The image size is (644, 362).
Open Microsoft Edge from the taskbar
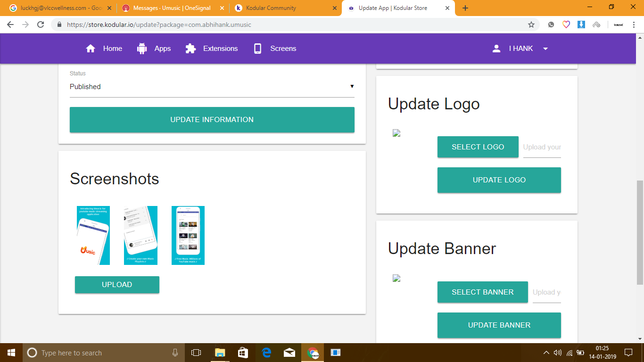click(266, 353)
